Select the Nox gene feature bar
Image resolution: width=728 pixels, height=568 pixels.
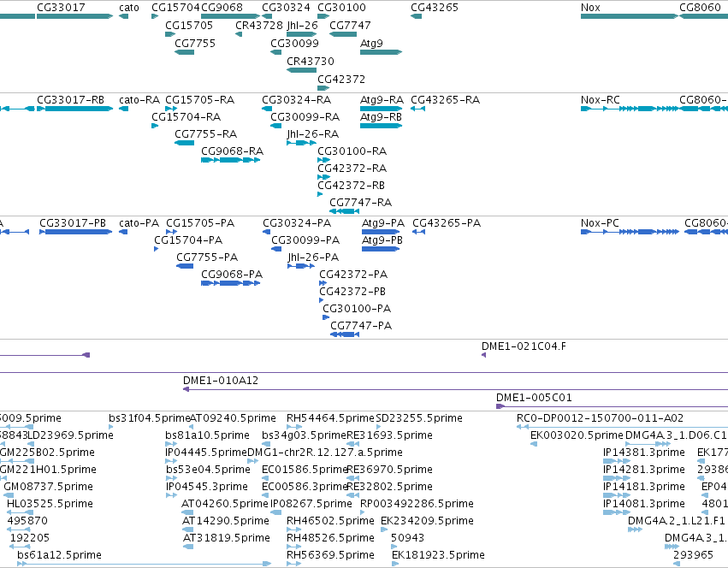629,16
